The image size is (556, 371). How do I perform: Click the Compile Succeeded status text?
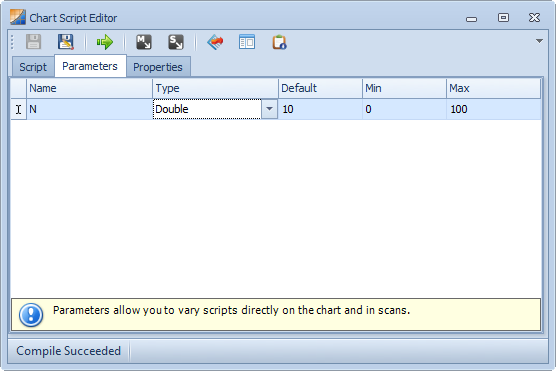tap(68, 351)
